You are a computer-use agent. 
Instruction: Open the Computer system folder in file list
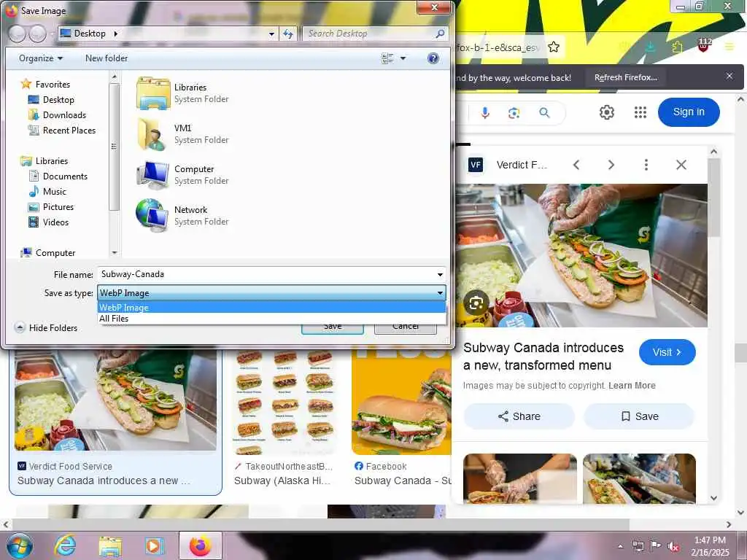pos(182,175)
